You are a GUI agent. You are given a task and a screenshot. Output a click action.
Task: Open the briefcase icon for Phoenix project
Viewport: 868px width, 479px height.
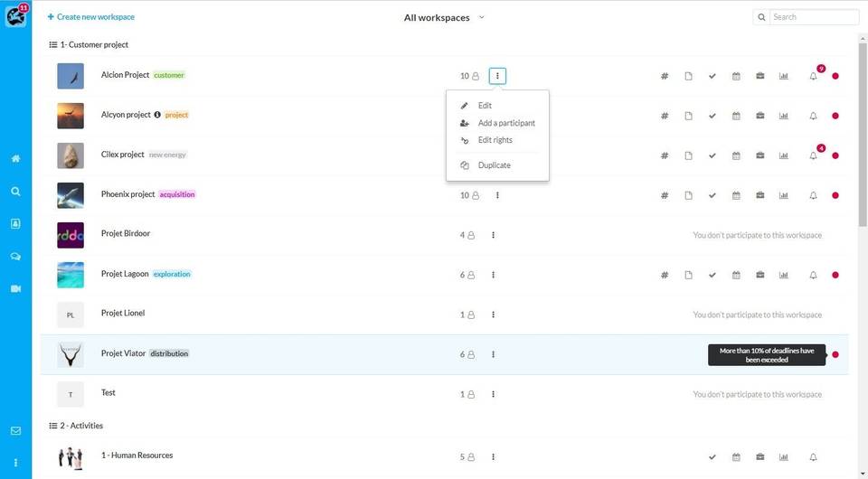pos(760,196)
